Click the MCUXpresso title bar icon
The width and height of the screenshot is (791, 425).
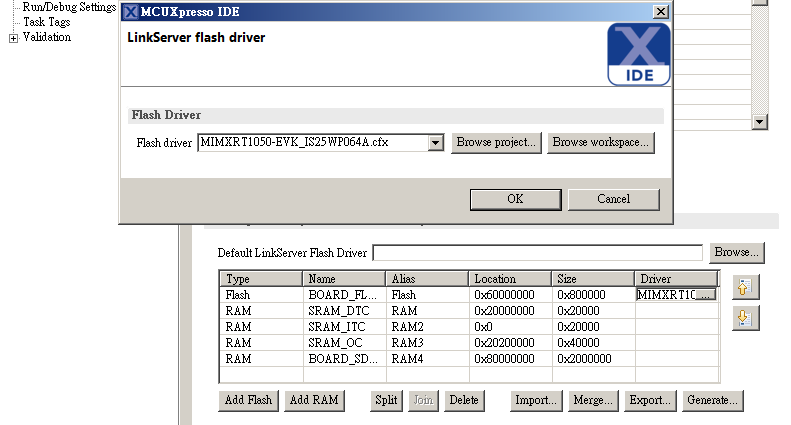(x=131, y=12)
